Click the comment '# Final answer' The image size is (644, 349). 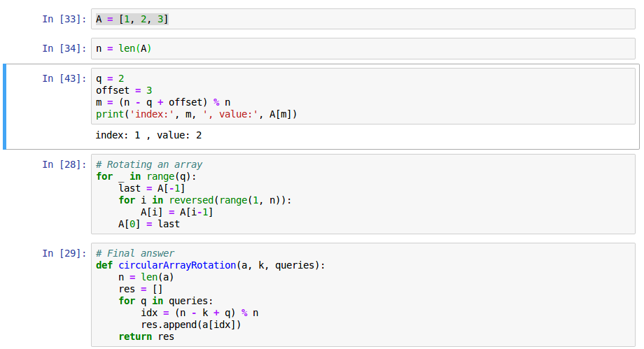[135, 253]
